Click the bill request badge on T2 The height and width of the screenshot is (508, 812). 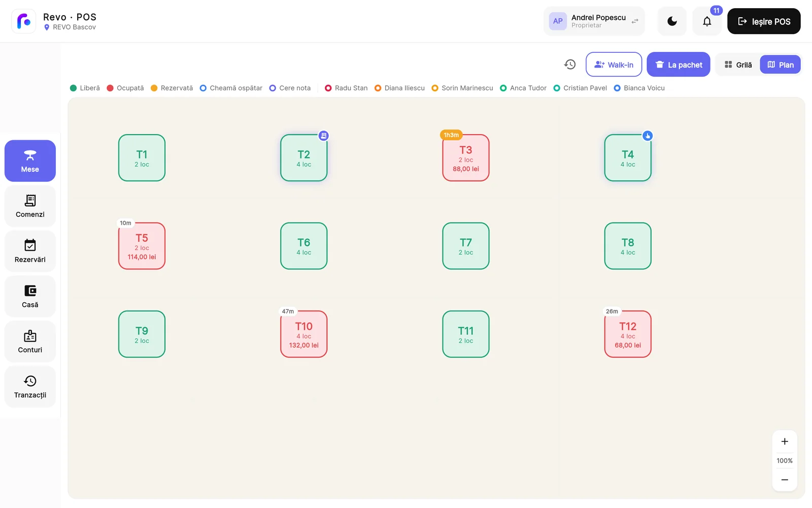point(324,136)
